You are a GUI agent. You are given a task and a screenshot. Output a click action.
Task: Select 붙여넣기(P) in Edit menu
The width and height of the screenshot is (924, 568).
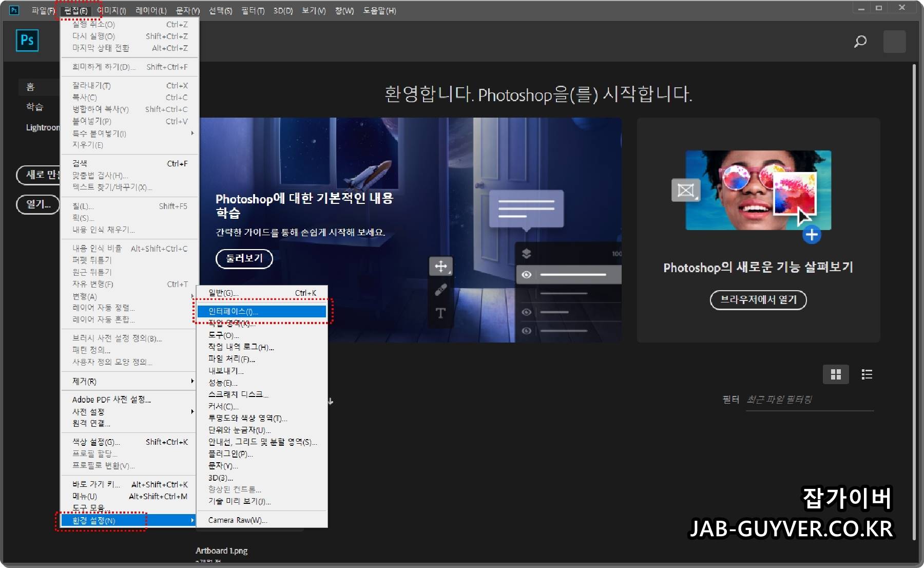coord(129,121)
